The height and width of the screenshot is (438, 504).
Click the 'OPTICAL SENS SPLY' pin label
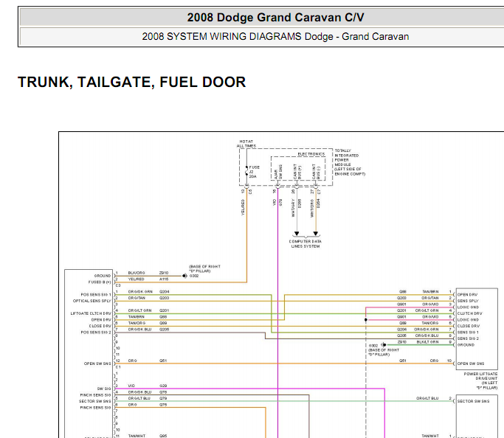(x=92, y=301)
